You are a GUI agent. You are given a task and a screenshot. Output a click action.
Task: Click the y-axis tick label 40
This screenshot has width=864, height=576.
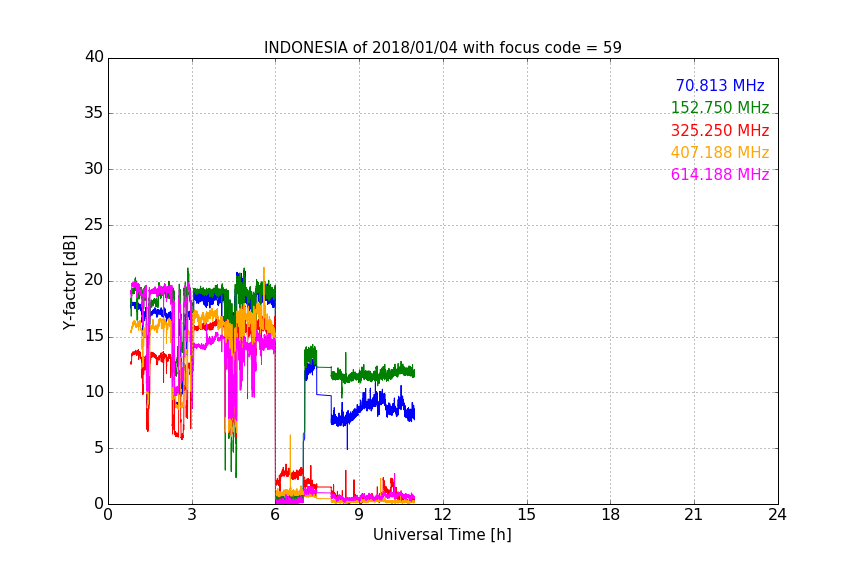[94, 57]
